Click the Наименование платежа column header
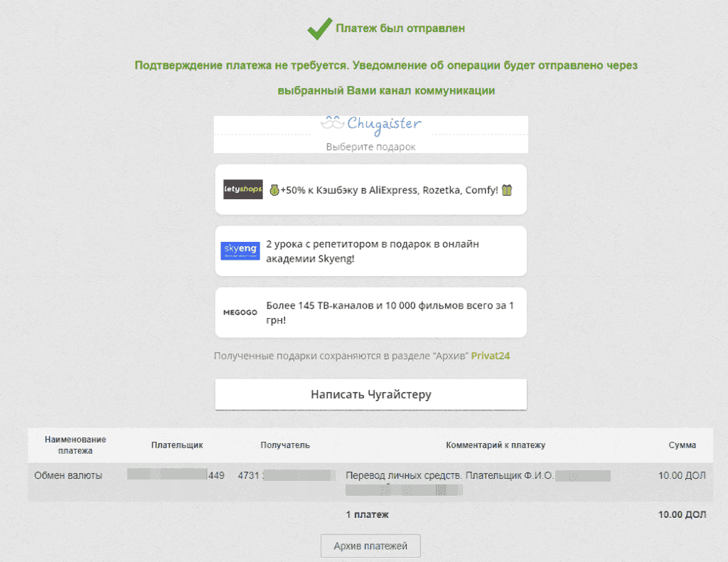Viewport: 728px width, 562px height. (75, 445)
